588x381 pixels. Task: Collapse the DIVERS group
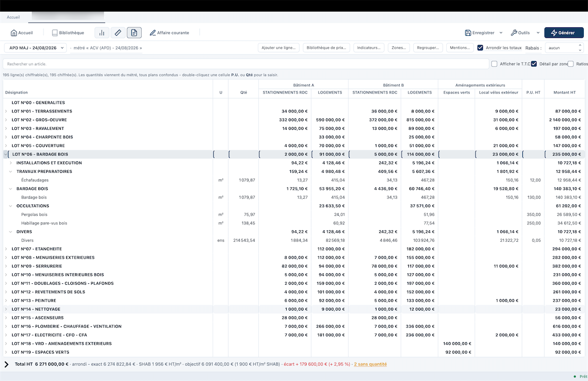[x=10, y=232]
